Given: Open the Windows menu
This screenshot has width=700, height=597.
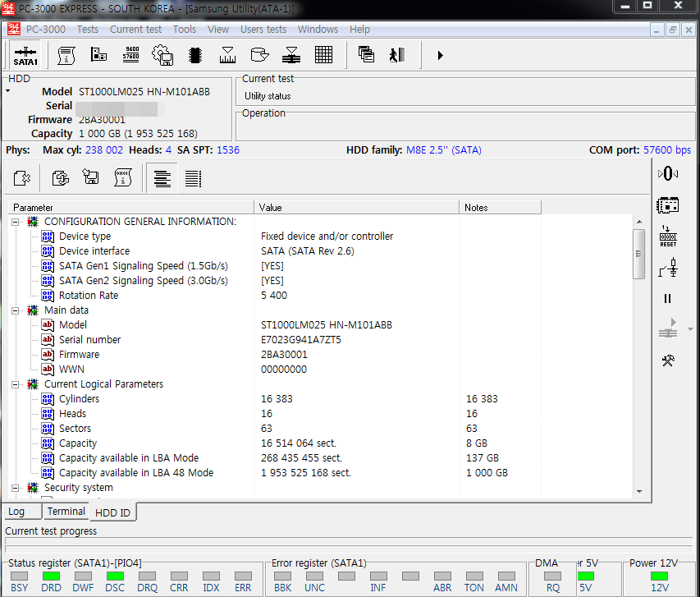Looking at the screenshot, I should (318, 29).
